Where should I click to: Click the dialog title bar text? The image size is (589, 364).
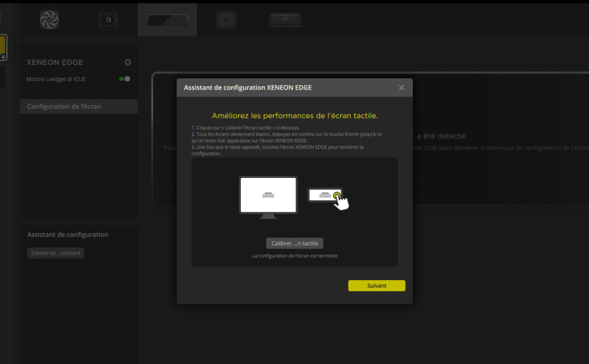coord(248,87)
